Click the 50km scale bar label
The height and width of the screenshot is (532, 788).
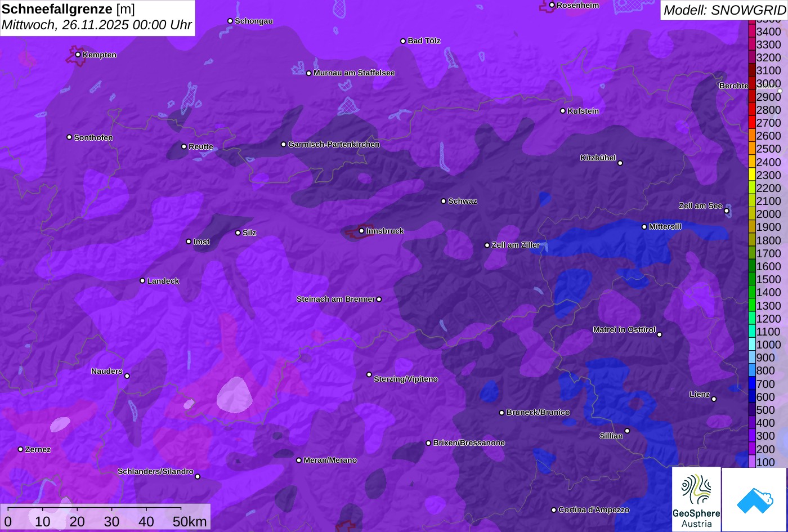coord(190,522)
